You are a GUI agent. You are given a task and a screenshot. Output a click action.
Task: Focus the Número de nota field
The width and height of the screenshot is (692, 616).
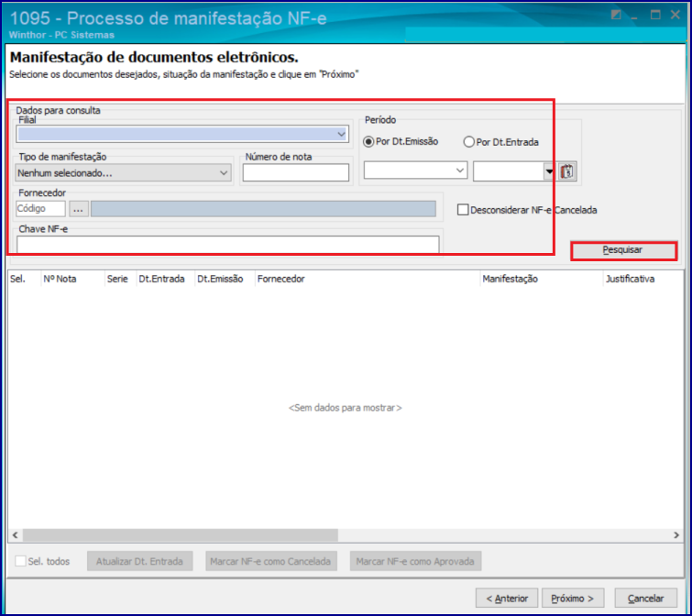(x=296, y=172)
